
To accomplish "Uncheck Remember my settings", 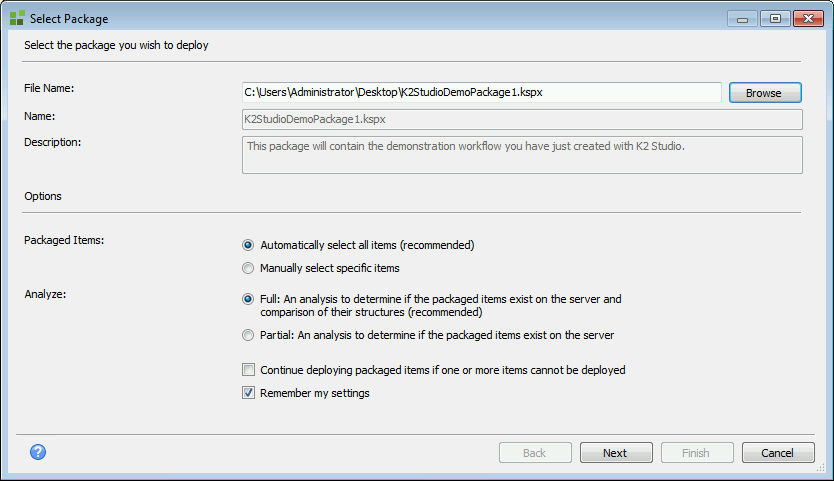I will [x=248, y=393].
